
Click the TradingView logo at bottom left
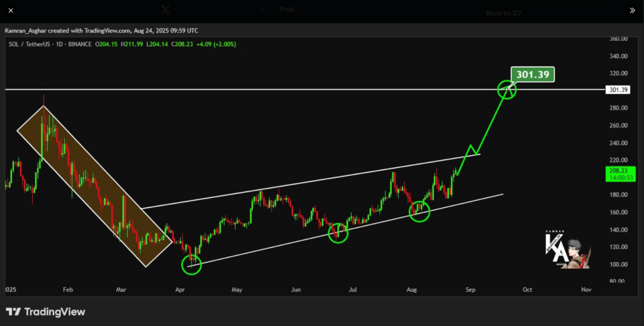point(45,312)
